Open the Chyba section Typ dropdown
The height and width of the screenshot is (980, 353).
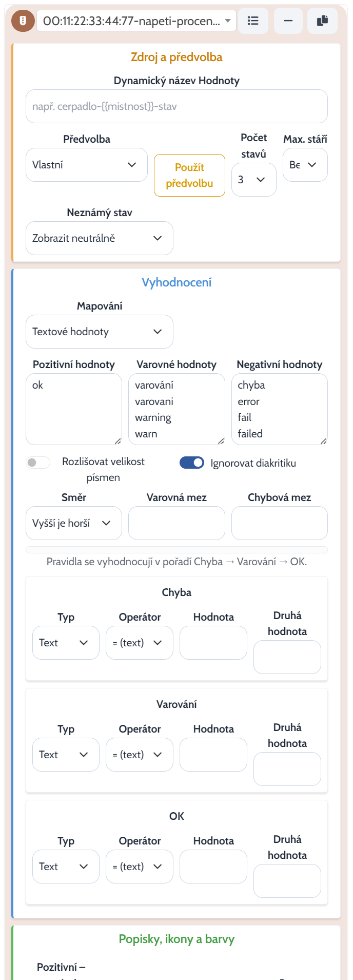tap(66, 643)
